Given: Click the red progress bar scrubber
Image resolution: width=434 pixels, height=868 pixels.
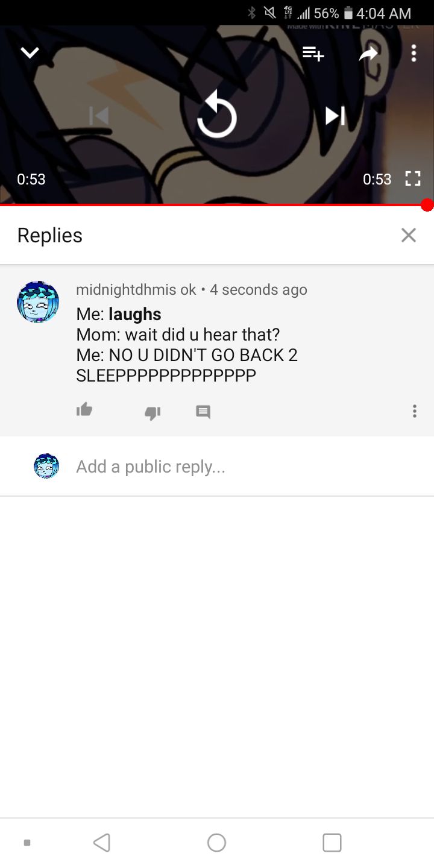Looking at the screenshot, I should coord(427,206).
